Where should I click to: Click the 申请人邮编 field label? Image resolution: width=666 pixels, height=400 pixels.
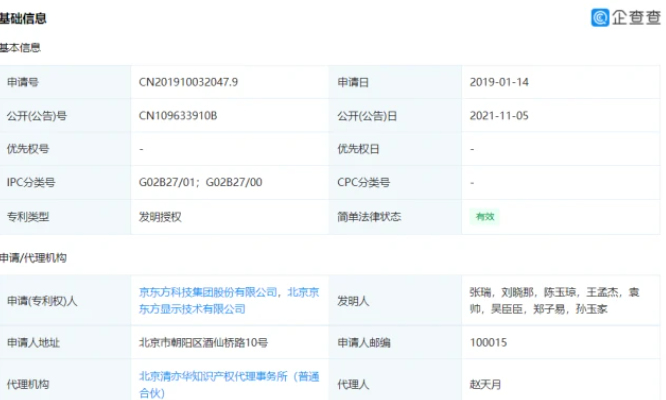[364, 342]
